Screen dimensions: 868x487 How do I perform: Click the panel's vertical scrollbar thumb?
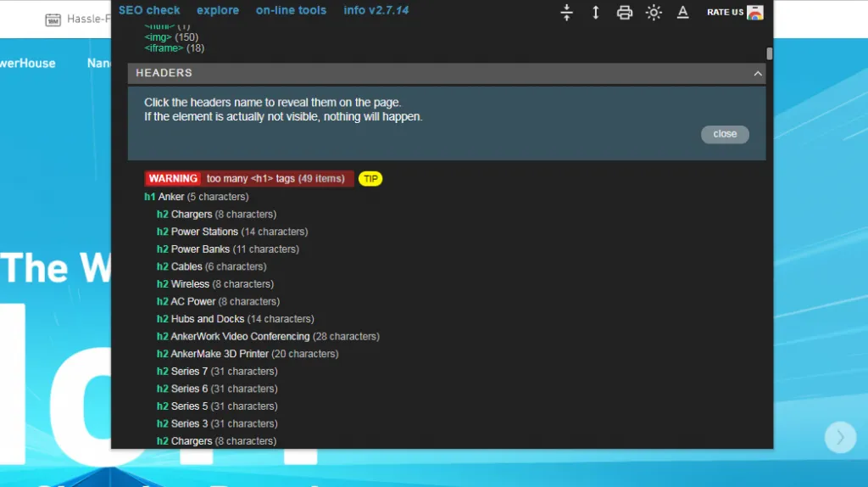click(x=770, y=53)
